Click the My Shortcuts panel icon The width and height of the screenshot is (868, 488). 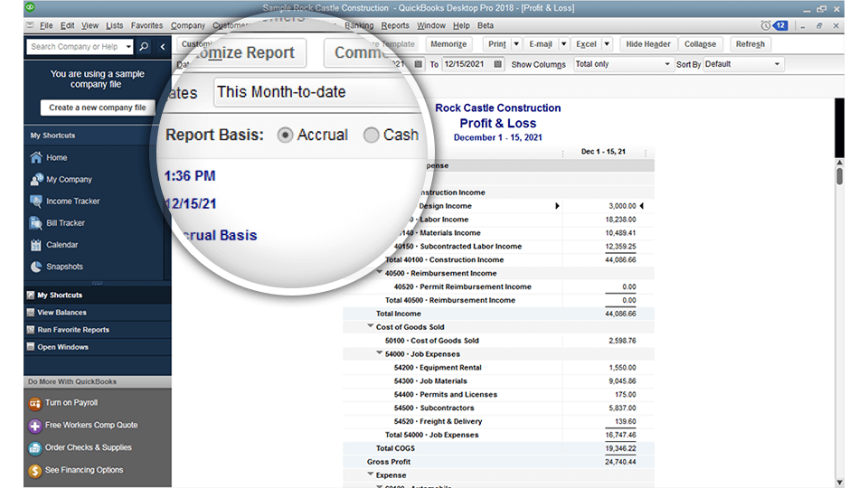pos(31,295)
